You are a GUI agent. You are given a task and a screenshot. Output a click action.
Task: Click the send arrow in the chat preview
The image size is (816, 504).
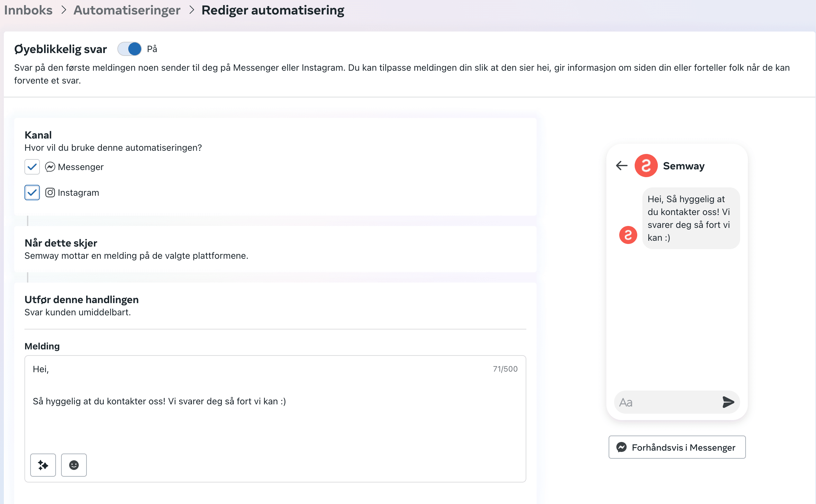pyautogui.click(x=729, y=402)
